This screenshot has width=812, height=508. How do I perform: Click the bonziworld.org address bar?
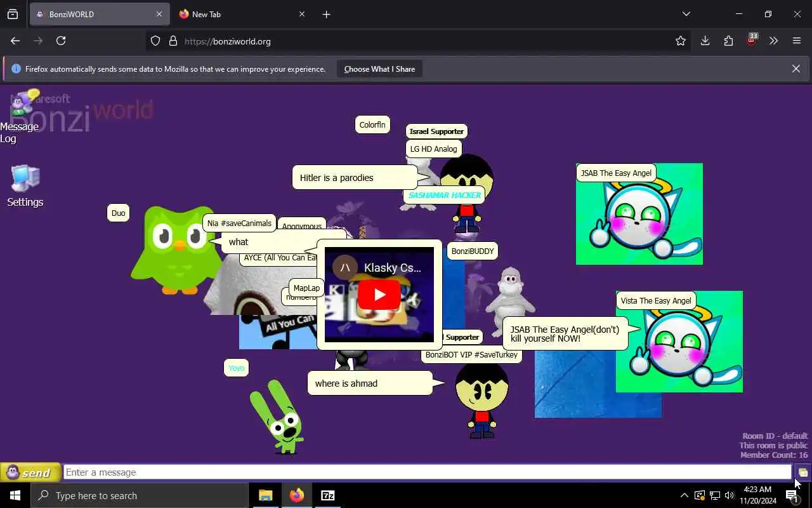419,41
